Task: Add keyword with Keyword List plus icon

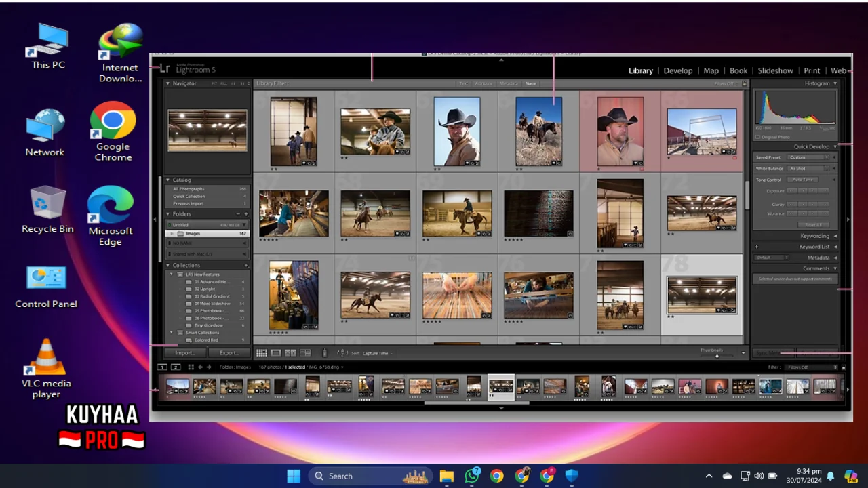Action: 757,247
